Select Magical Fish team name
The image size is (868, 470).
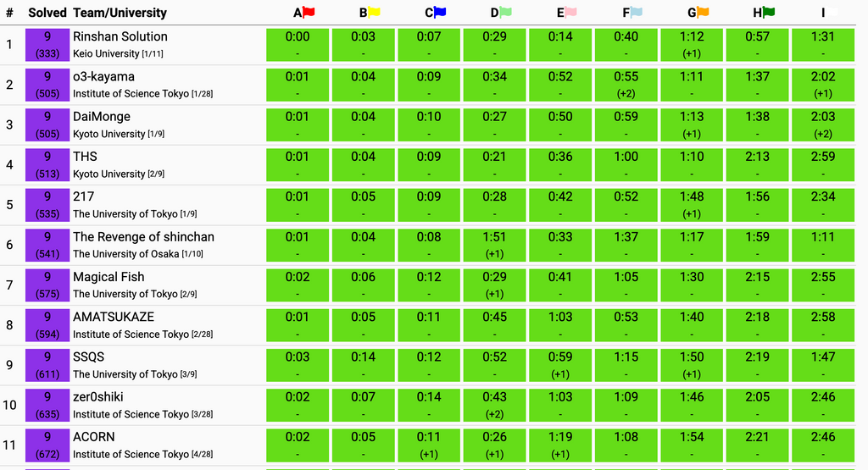click(x=108, y=277)
